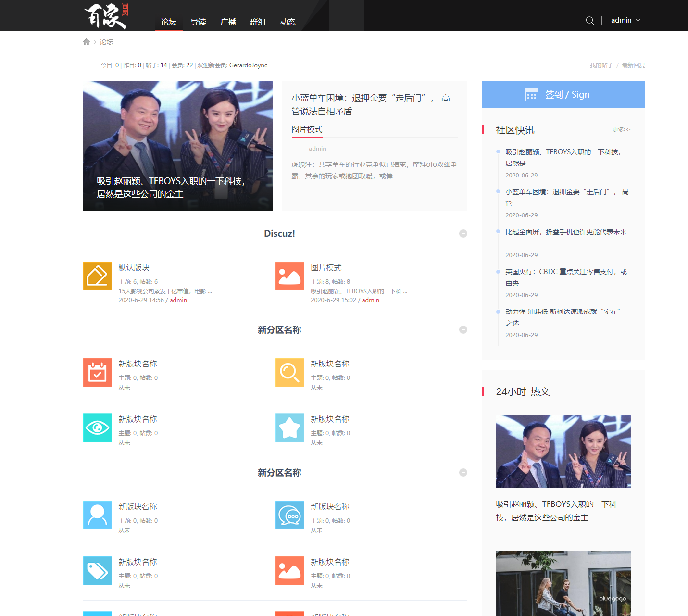Click the yellow magnifier forum icon
This screenshot has height=616, width=688.
click(289, 372)
